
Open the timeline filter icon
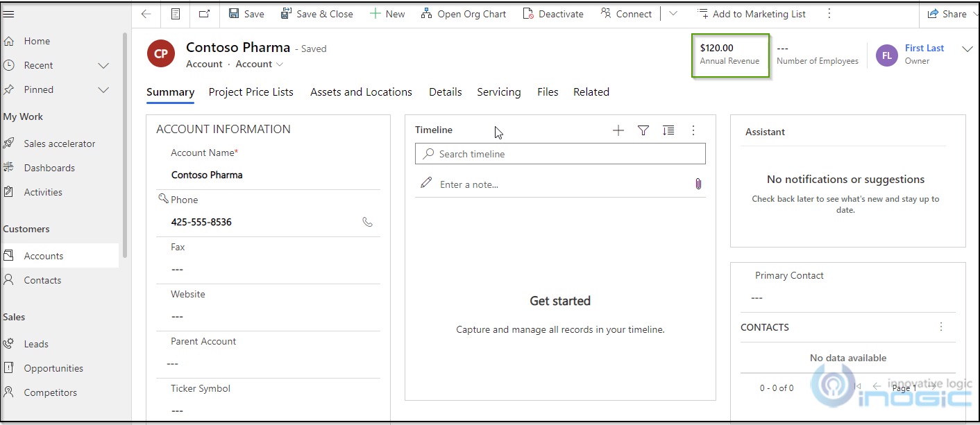click(x=643, y=130)
